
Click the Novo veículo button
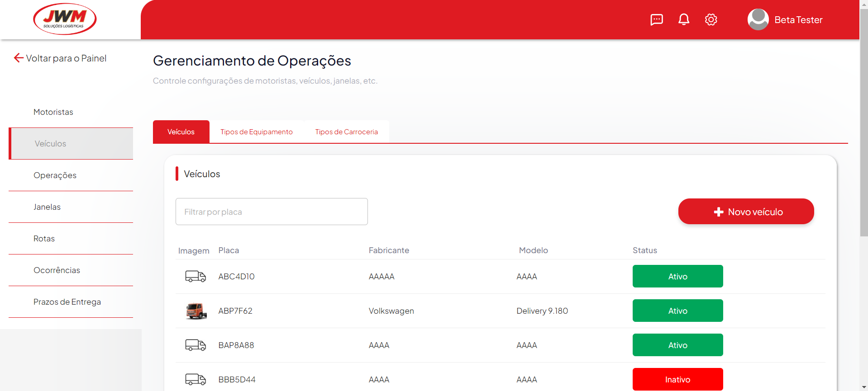coord(746,212)
